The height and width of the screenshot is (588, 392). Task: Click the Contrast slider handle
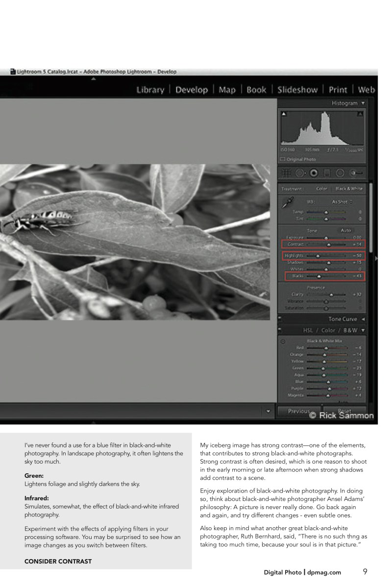point(329,244)
